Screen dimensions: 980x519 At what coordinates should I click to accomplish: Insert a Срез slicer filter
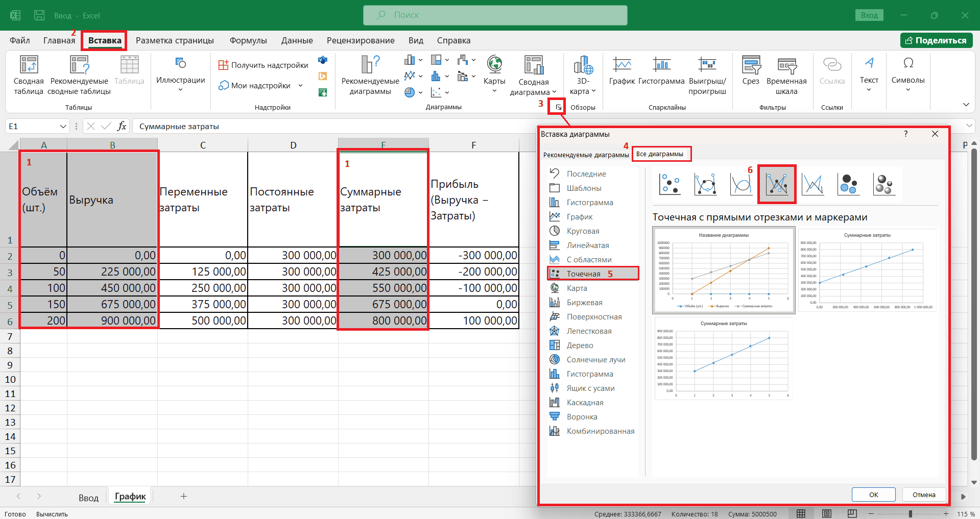click(x=751, y=70)
